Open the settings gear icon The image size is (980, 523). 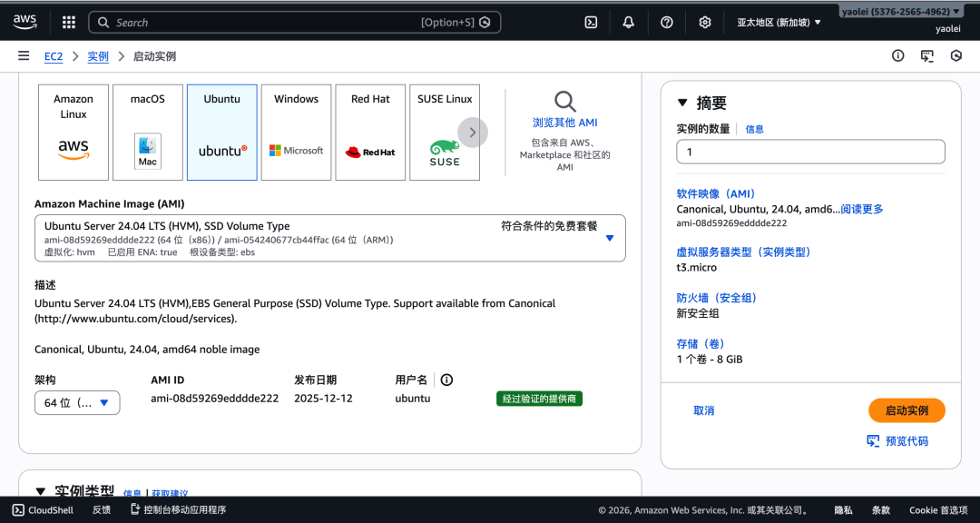point(705,22)
